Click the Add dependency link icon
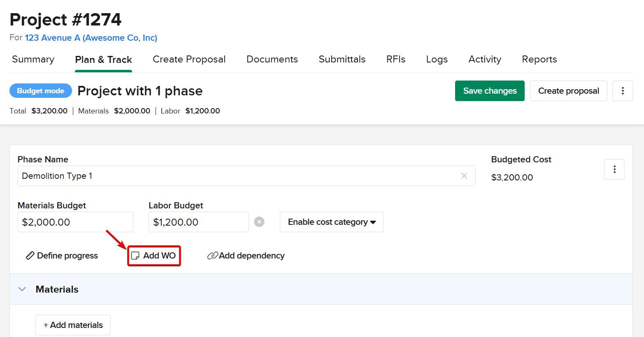 (212, 256)
